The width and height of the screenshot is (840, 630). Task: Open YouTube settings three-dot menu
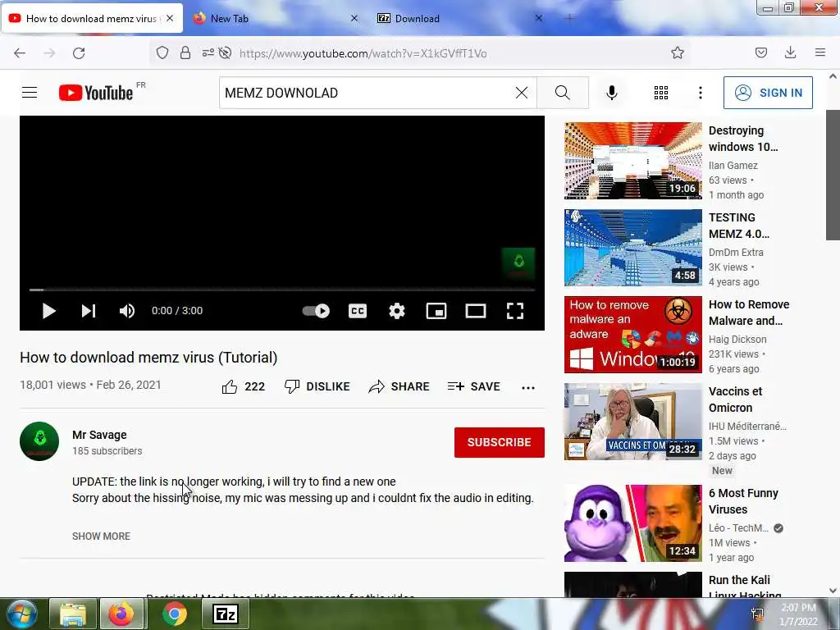click(701, 93)
